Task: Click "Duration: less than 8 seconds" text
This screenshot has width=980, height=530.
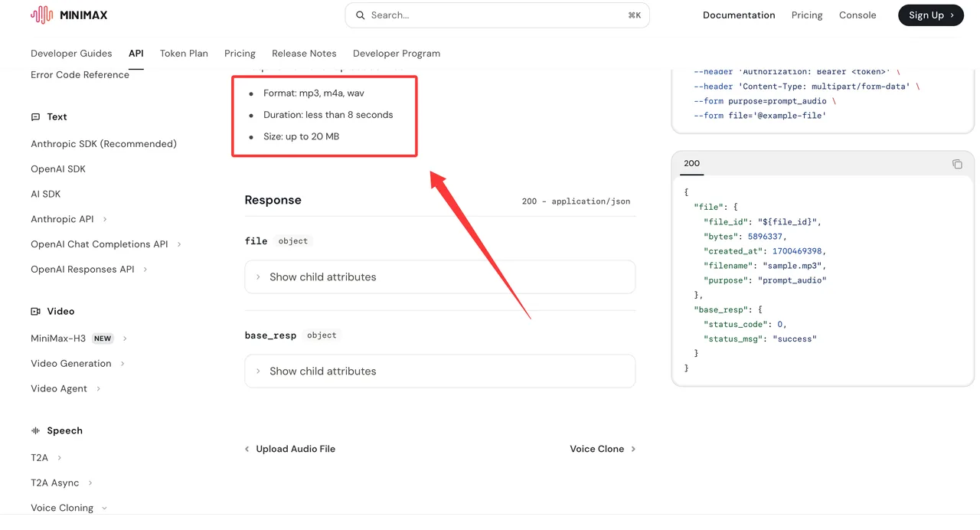Action: [x=328, y=115]
